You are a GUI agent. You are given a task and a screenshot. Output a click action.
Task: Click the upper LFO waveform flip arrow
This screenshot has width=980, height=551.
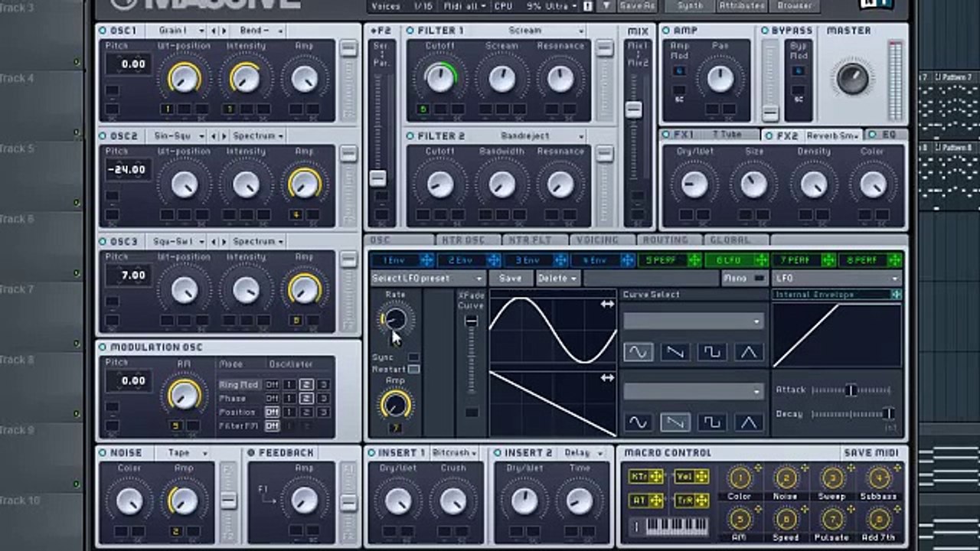[607, 304]
